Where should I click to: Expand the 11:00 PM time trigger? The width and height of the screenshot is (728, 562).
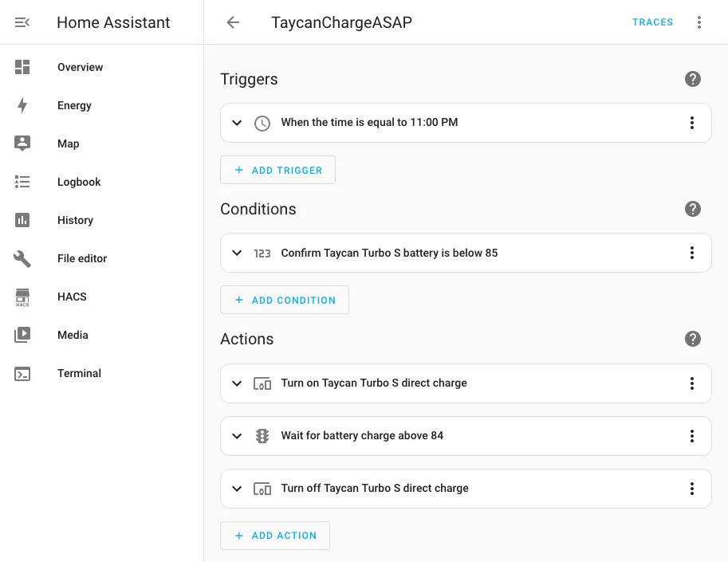pyautogui.click(x=237, y=123)
